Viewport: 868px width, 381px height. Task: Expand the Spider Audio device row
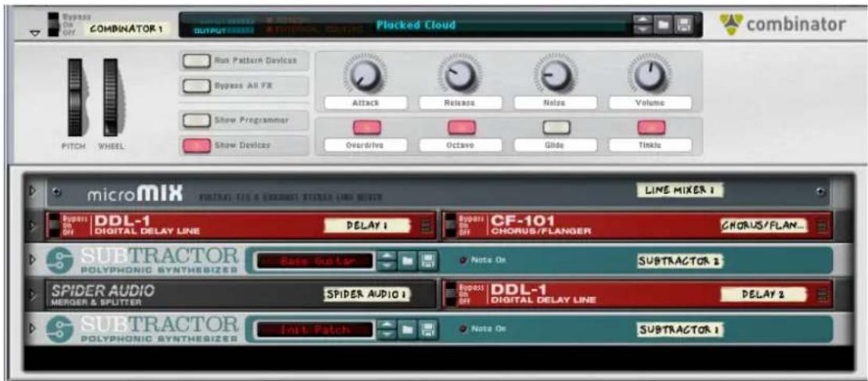tap(32, 295)
